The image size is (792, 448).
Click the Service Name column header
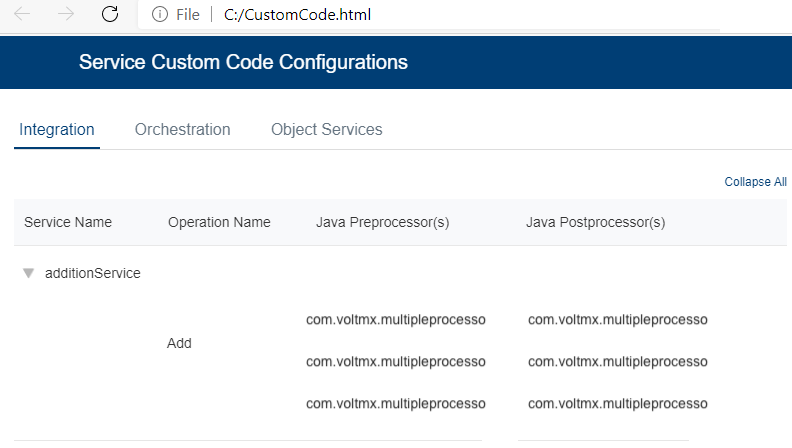pos(68,222)
